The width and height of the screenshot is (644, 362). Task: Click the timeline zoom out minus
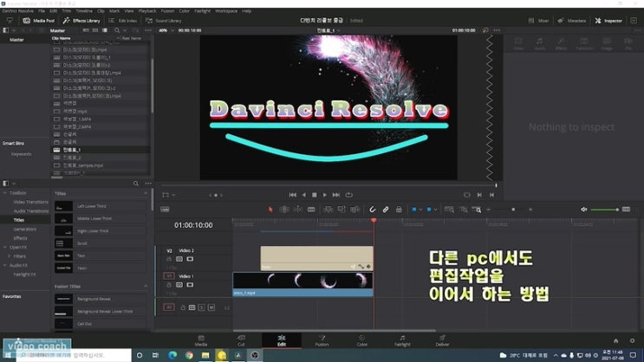pos(488,210)
